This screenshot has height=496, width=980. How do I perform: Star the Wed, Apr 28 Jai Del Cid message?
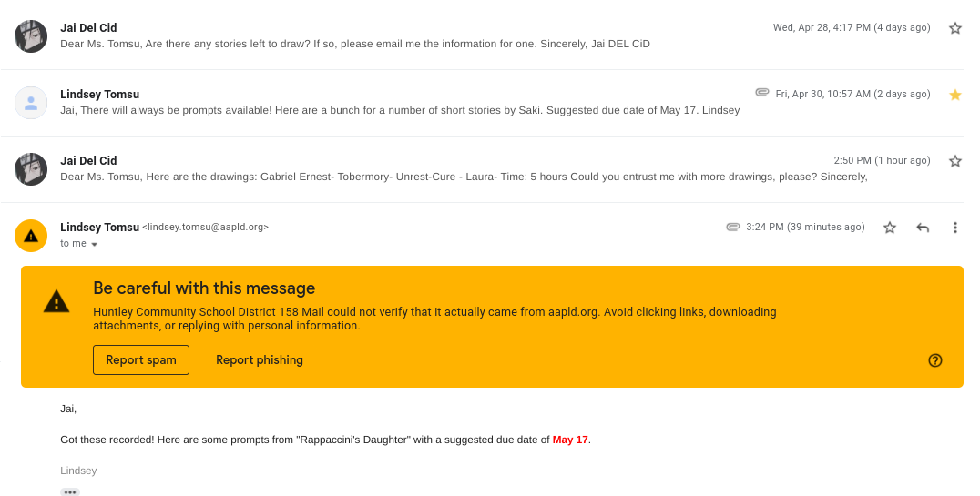955,28
